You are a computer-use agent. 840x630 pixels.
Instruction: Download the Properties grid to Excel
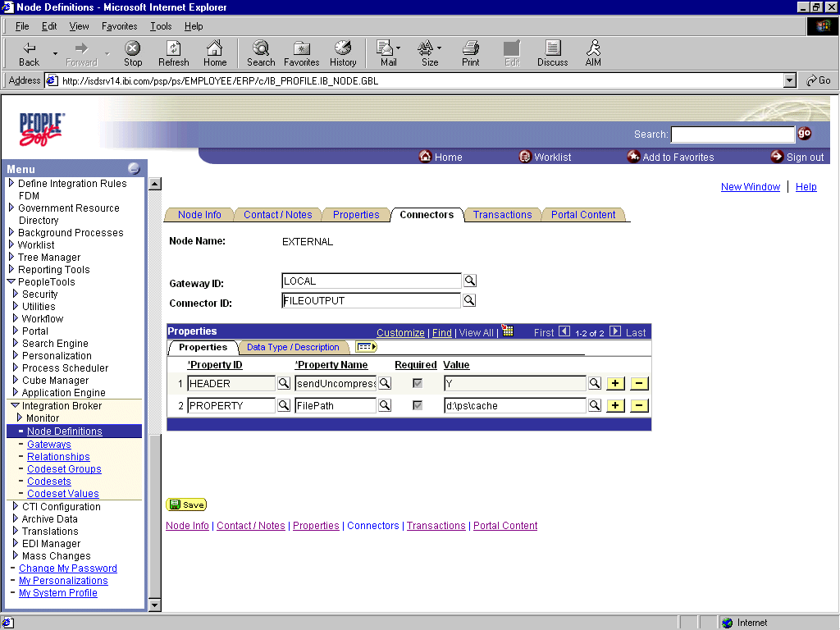pos(508,331)
